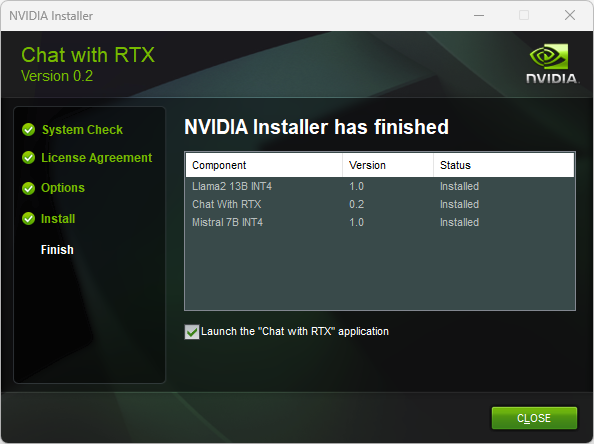594x444 pixels.
Task: Select the Chat With RTX component row
Action: (x=380, y=204)
